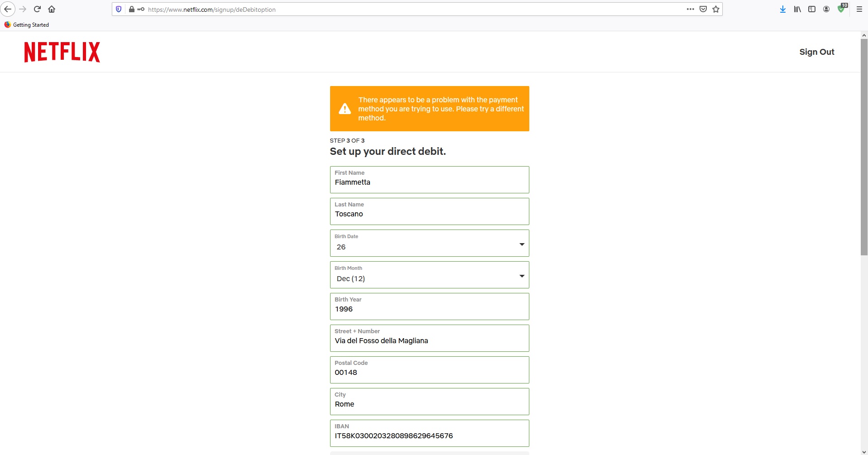Open the Firefox hamburger menu
The height and width of the screenshot is (455, 868).
[x=859, y=9]
